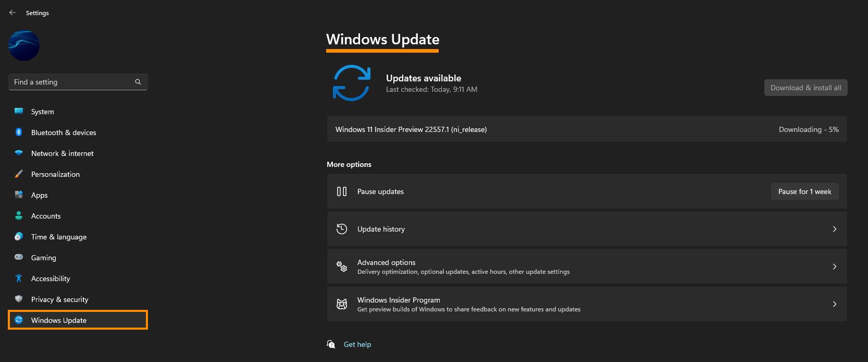Click the Network wifi icon
868x362 pixels.
19,153
